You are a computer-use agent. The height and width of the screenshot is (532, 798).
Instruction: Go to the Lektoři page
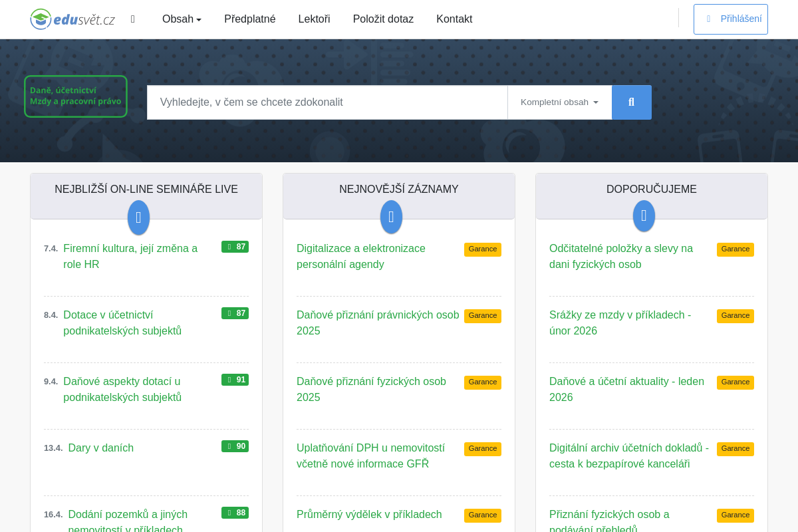pyautogui.click(x=314, y=19)
